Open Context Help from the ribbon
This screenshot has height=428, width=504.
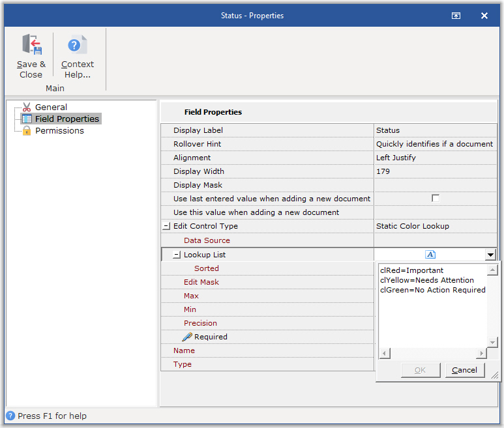coord(78,57)
